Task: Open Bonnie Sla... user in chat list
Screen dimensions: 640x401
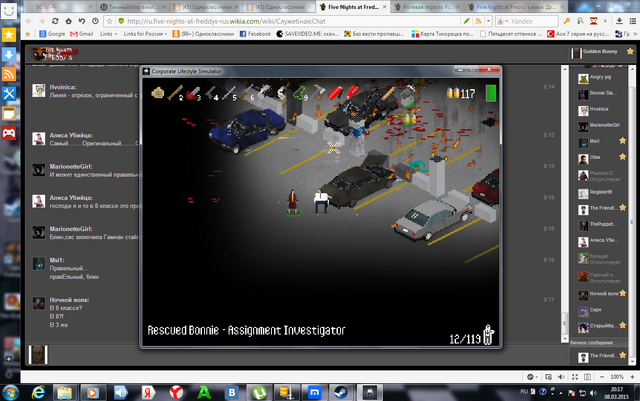Action: pyautogui.click(x=601, y=94)
